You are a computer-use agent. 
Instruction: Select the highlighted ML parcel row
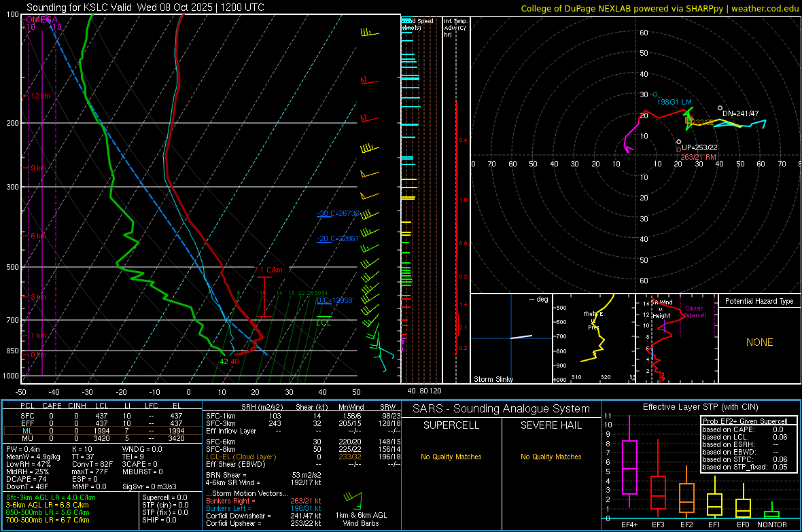tap(102, 431)
